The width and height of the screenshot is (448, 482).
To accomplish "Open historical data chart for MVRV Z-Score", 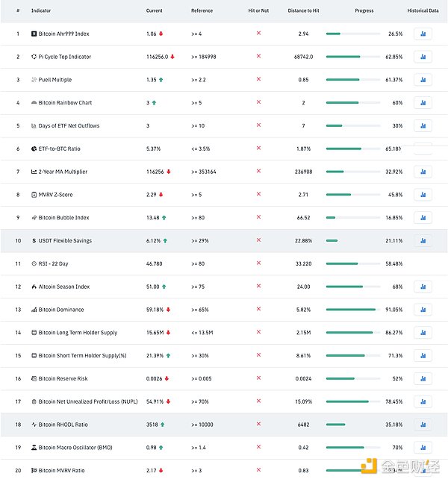I will [x=423, y=195].
